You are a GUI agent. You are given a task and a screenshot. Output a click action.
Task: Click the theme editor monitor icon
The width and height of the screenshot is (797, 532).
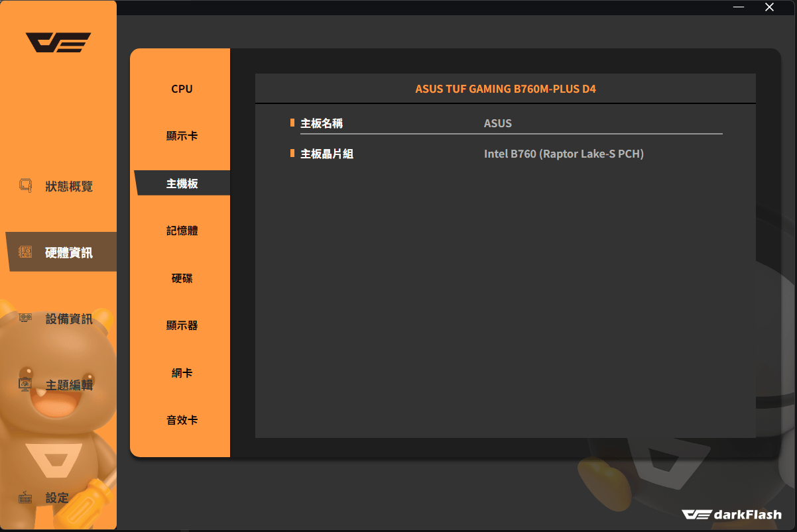point(25,385)
